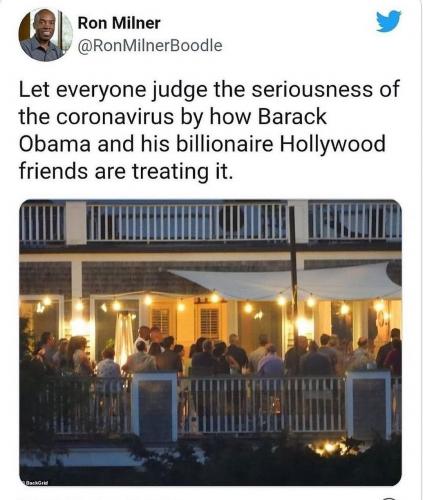
Task: Click the upper balcony railing in the photo
Action: 210,222
